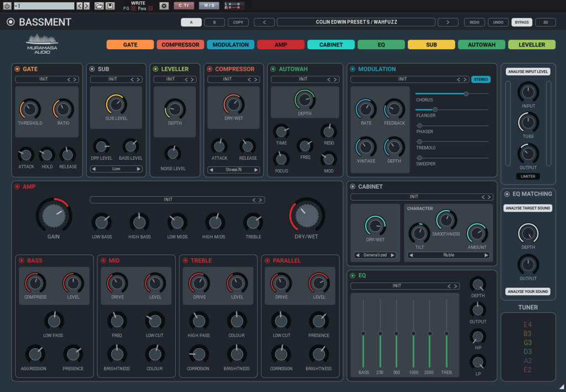Toggle the COMPRESSOR module power button
This screenshot has width=566, height=392.
tap(209, 69)
